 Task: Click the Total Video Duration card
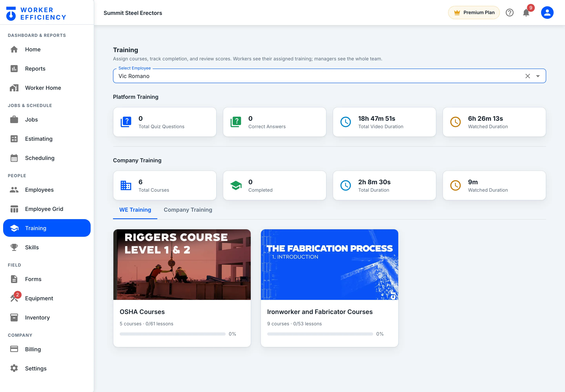click(385, 122)
